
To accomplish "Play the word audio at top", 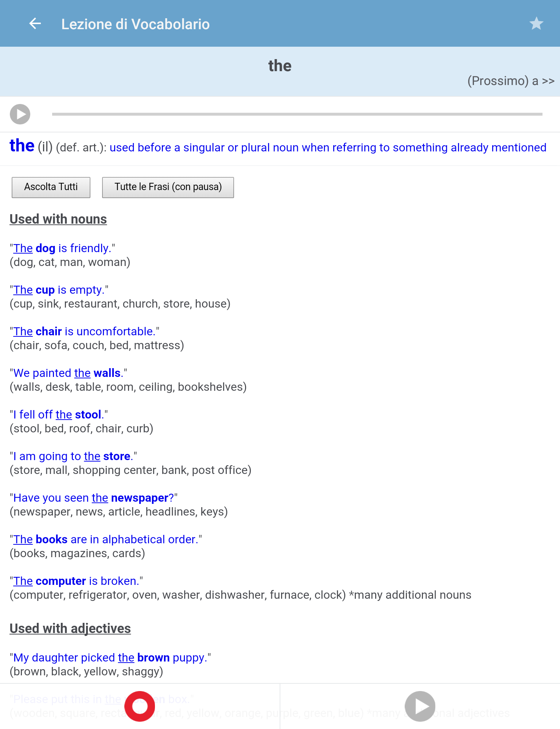I will pos(20,114).
